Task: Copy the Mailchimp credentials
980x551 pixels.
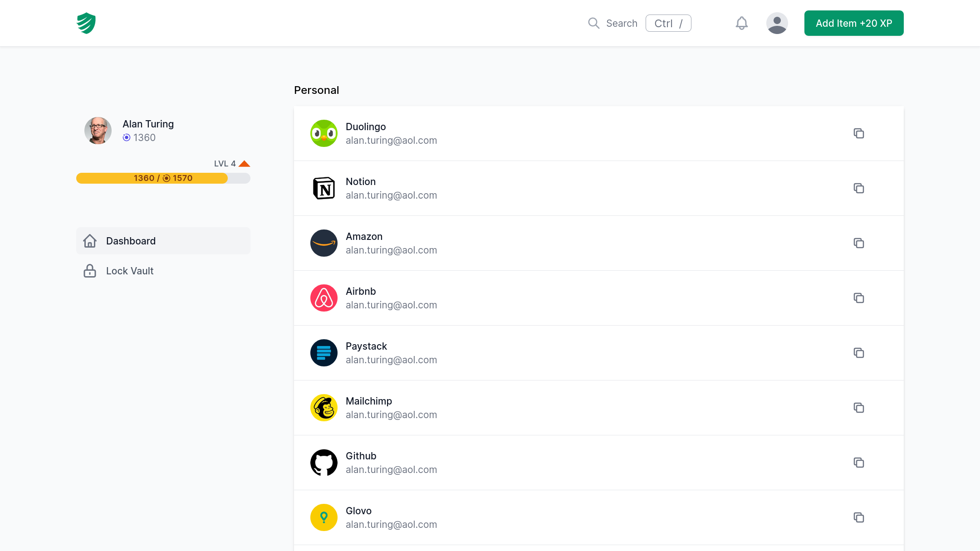Action: click(858, 408)
